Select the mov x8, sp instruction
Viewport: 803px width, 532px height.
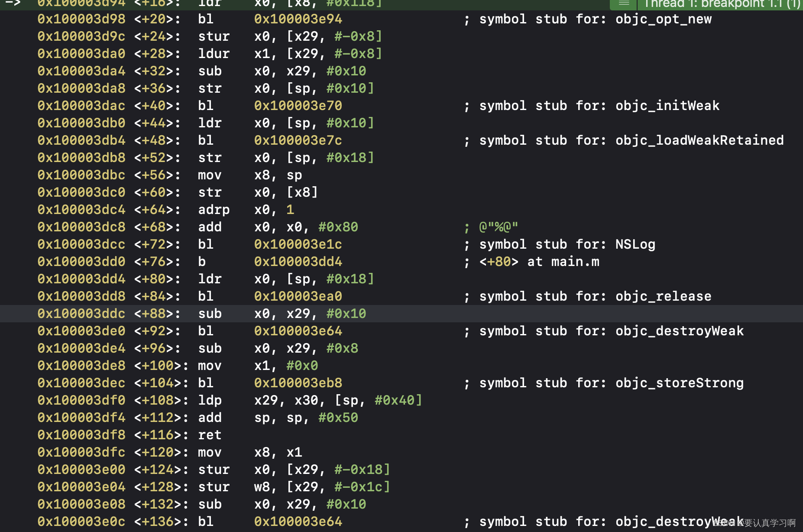250,175
